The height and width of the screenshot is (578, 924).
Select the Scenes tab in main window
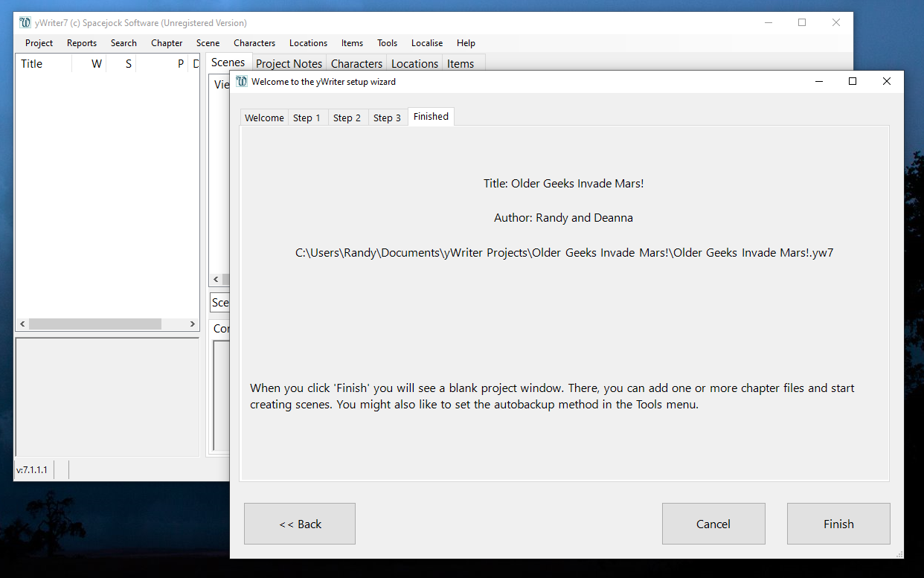(228, 62)
